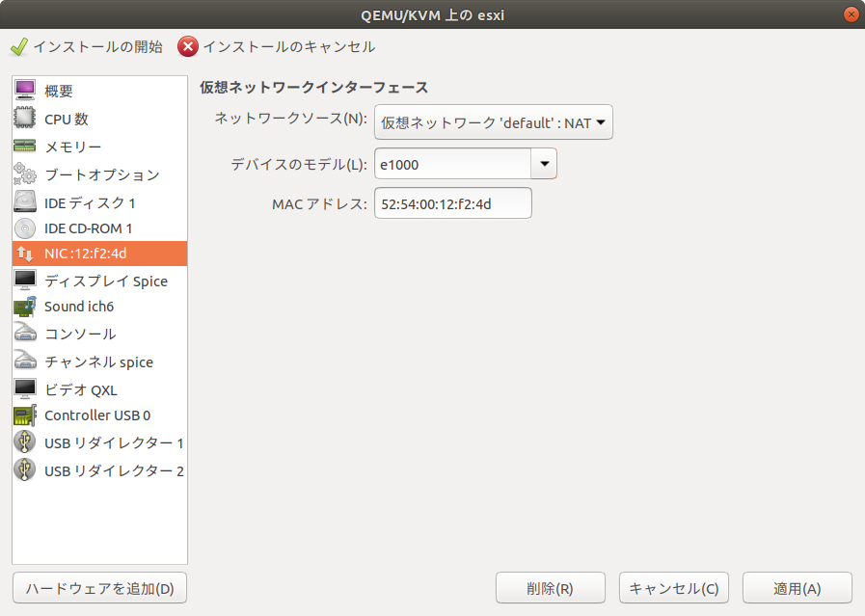The width and height of the screenshot is (865, 616).
Task: Select the Sound ich6 card icon
Action: (25, 307)
